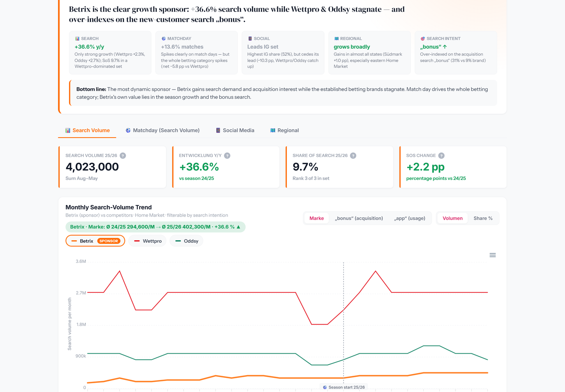Click the map icon in Regional card
Screen dimensions: 565x392
pos(337,38)
